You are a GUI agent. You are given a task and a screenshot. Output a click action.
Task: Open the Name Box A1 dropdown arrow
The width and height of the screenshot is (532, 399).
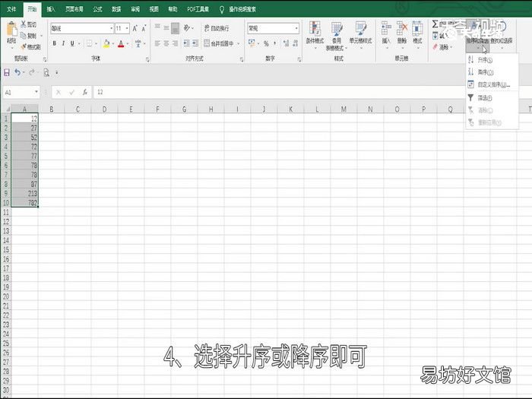(36, 92)
